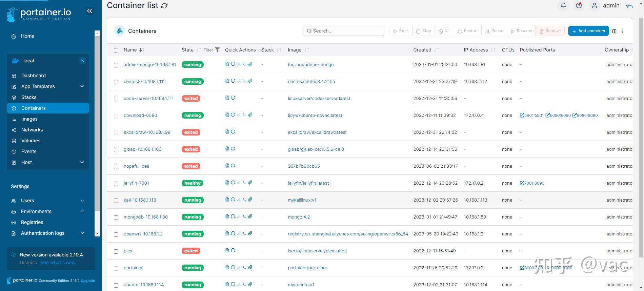Open stats chart icon for download-6080
The width and height of the screenshot is (644, 291).
click(239, 115)
